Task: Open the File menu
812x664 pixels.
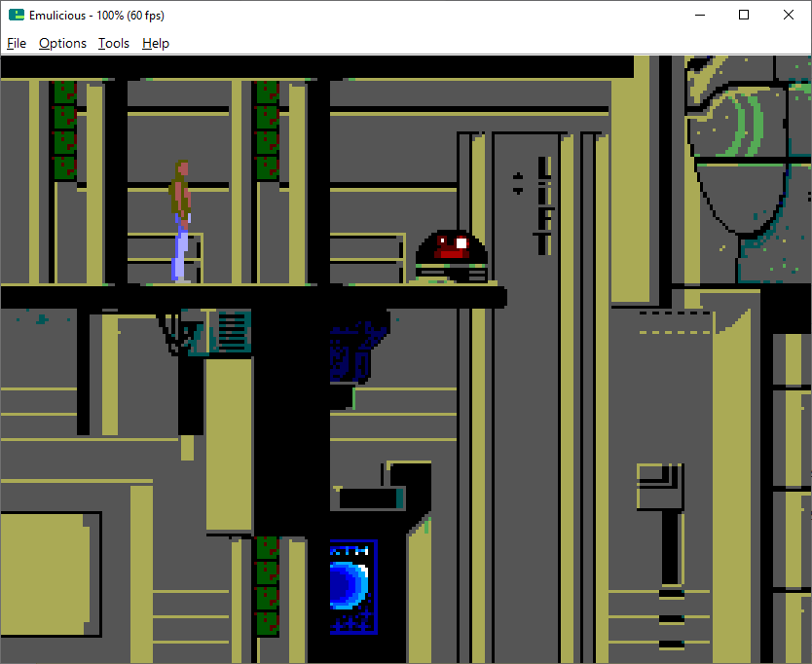Action: [16, 43]
